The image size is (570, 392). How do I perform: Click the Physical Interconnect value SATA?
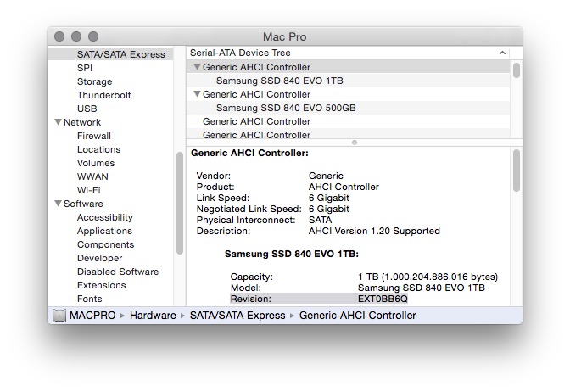(x=320, y=220)
